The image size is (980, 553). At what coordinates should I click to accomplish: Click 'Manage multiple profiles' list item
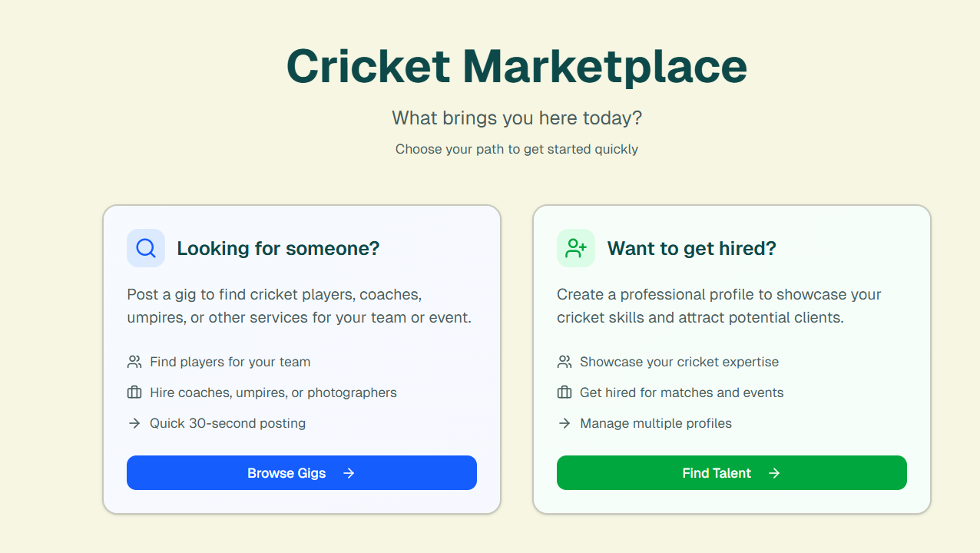coord(655,422)
